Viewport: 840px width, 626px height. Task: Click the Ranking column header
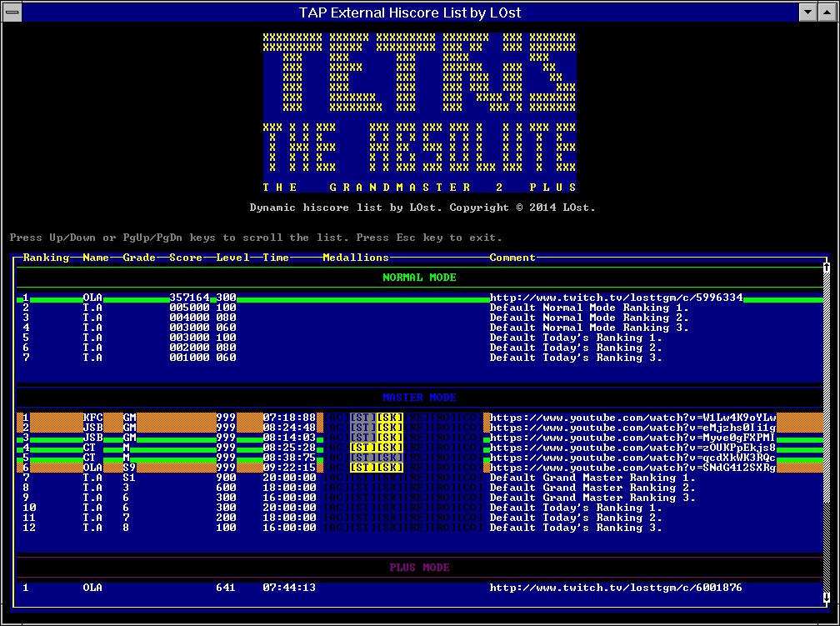[x=46, y=258]
